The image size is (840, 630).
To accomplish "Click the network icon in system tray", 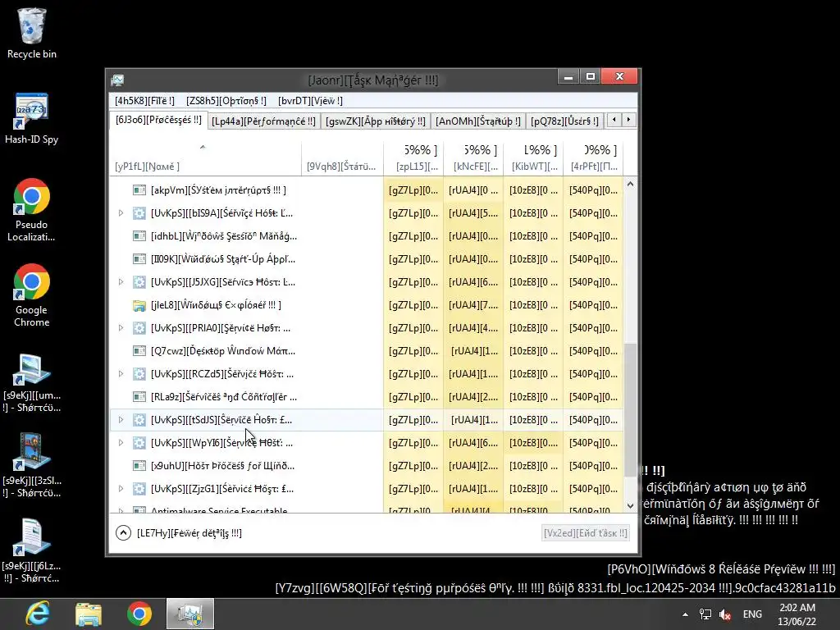I will [705, 614].
